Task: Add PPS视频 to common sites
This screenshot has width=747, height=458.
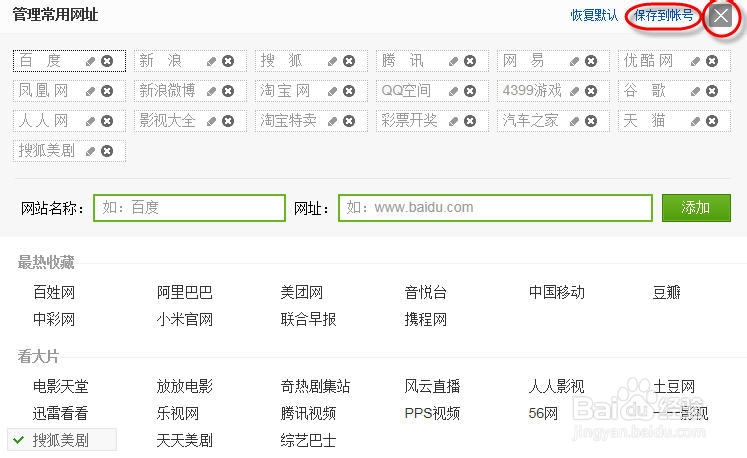Action: pyautogui.click(x=432, y=413)
